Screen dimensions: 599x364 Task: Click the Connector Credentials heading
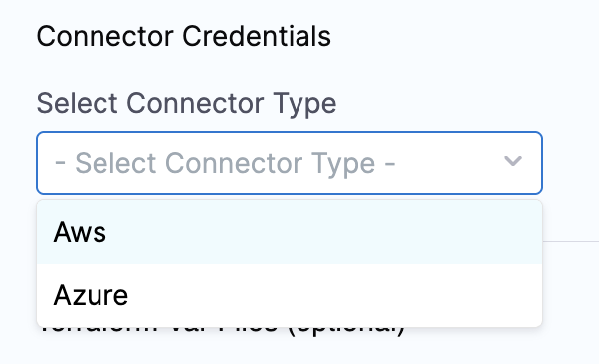point(183,36)
